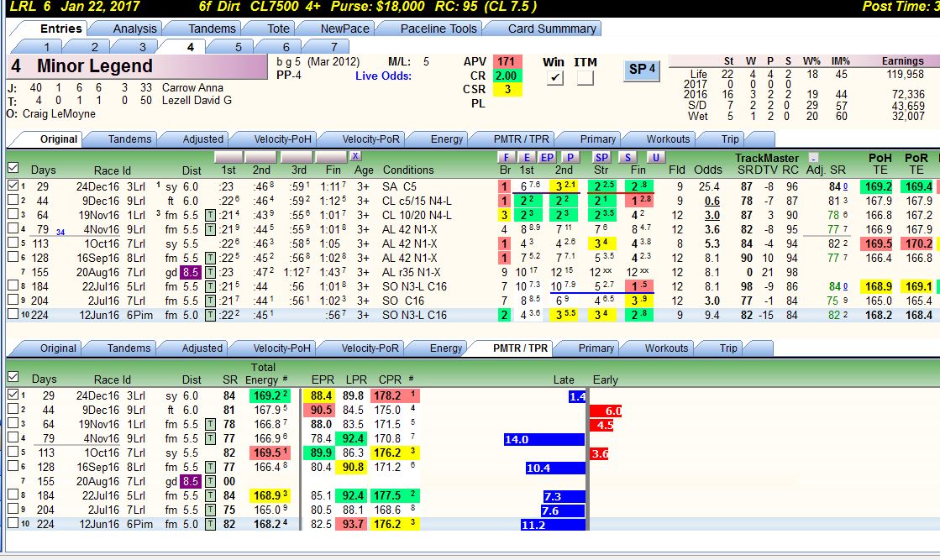This screenshot has height=560, width=940.
Task: Click blank button above the 3rd column
Action: point(298,157)
